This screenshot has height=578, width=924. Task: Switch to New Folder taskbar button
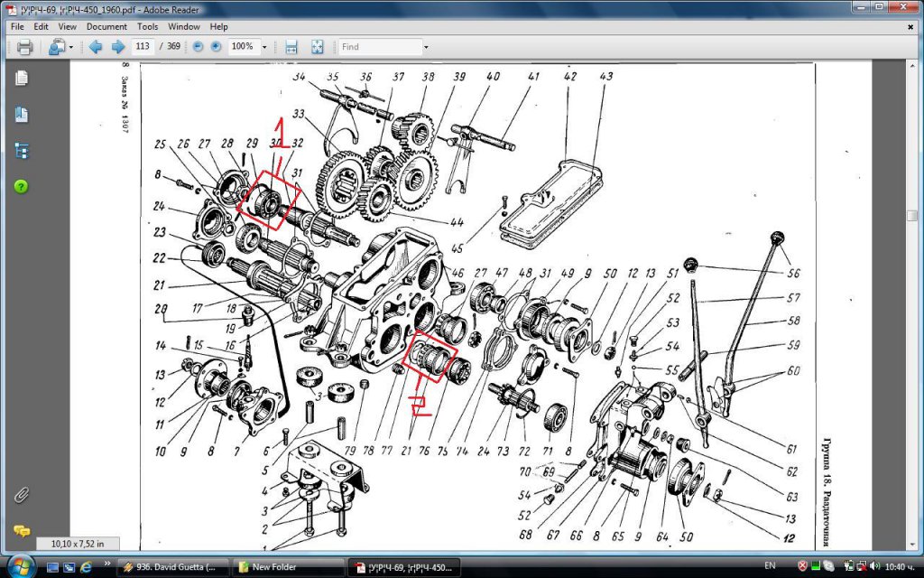pos(286,567)
